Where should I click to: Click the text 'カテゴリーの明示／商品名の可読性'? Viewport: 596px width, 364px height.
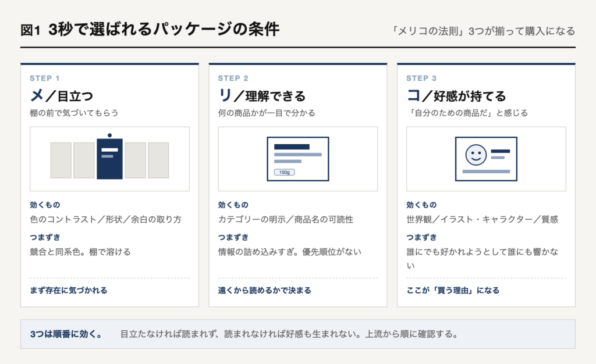285,219
